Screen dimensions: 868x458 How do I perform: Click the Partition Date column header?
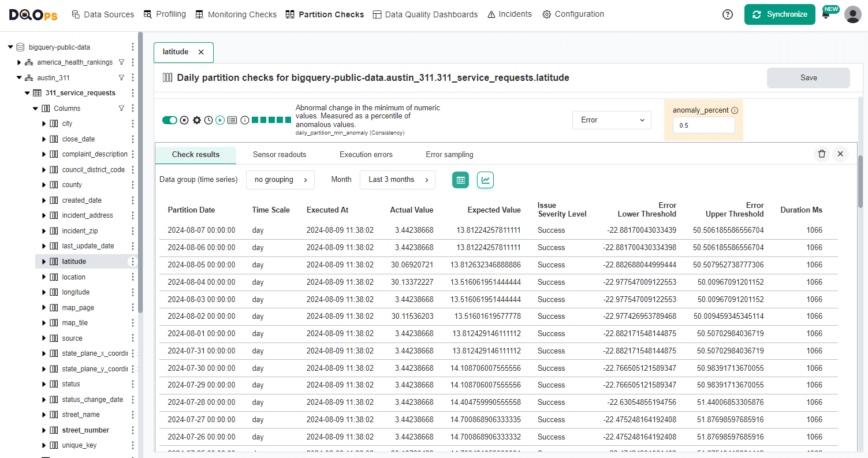tap(191, 210)
